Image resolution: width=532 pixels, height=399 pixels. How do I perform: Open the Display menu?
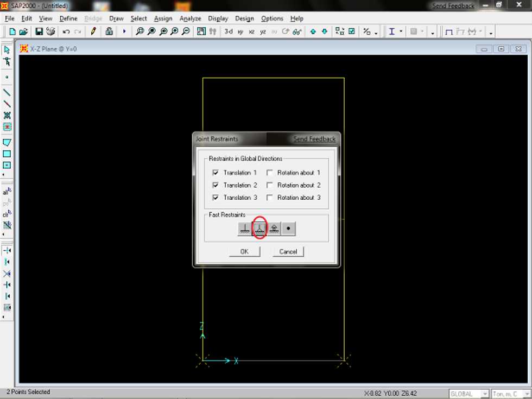coord(218,18)
